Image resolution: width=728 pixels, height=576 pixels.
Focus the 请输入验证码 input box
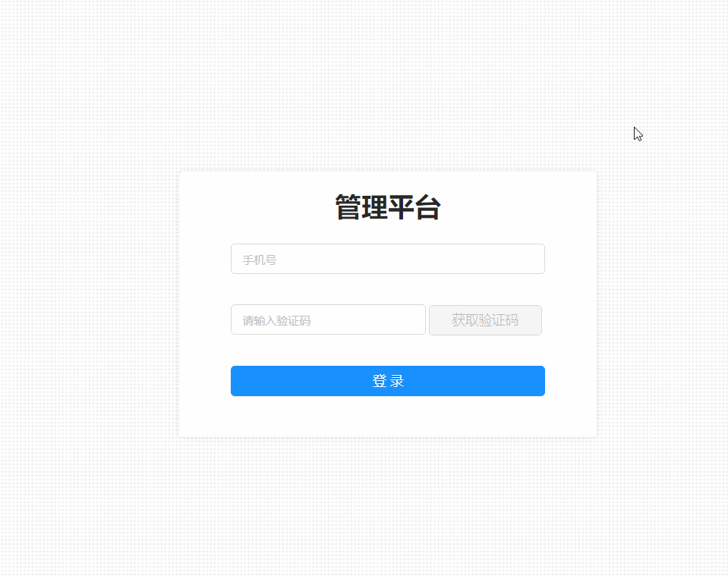click(x=328, y=319)
